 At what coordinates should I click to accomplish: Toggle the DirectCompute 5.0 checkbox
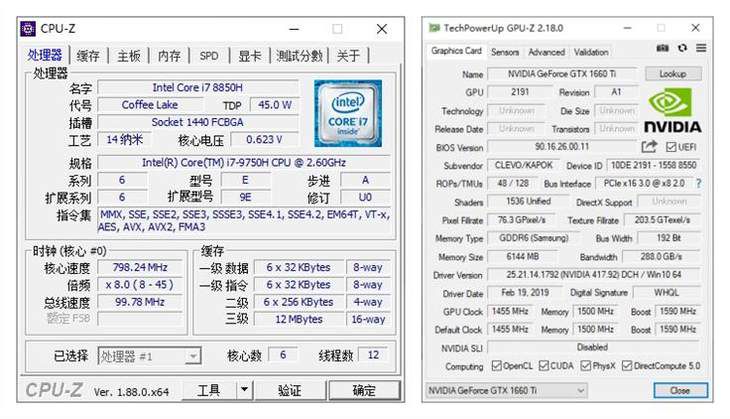(627, 366)
